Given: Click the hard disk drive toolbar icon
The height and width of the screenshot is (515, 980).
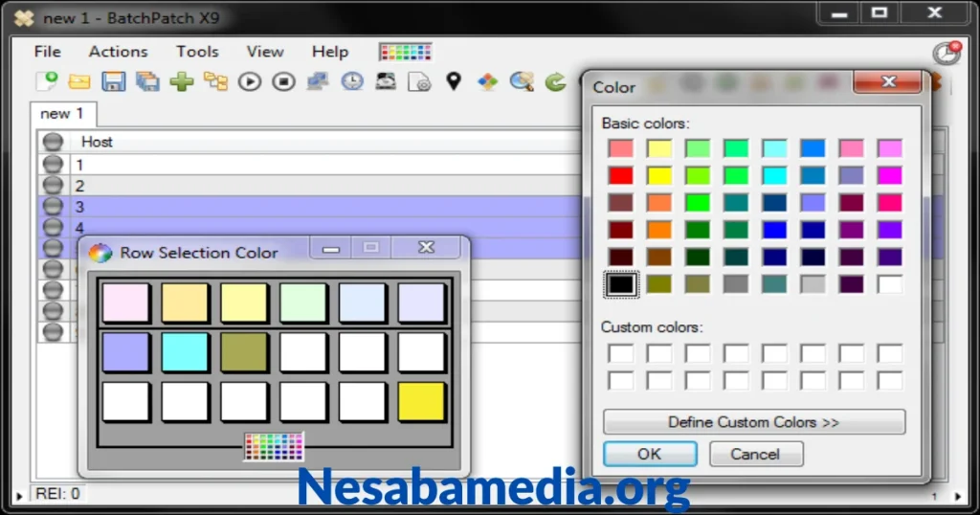Looking at the screenshot, I should coord(386,82).
